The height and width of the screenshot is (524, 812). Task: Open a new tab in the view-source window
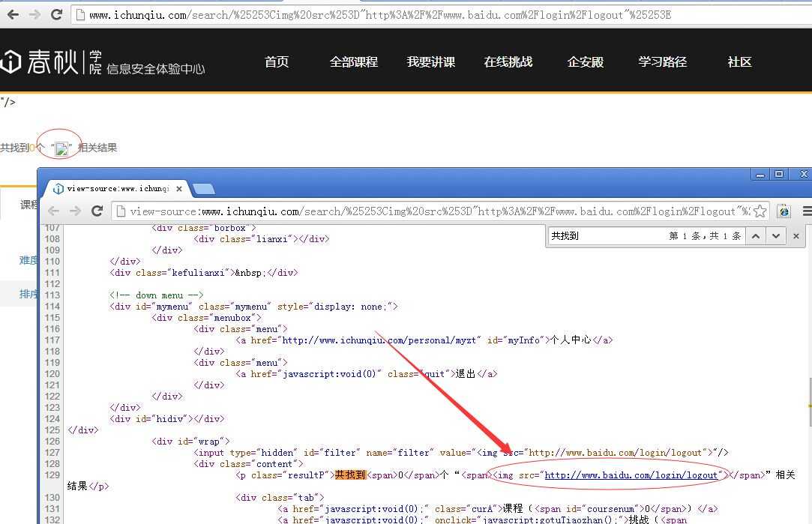tap(204, 189)
